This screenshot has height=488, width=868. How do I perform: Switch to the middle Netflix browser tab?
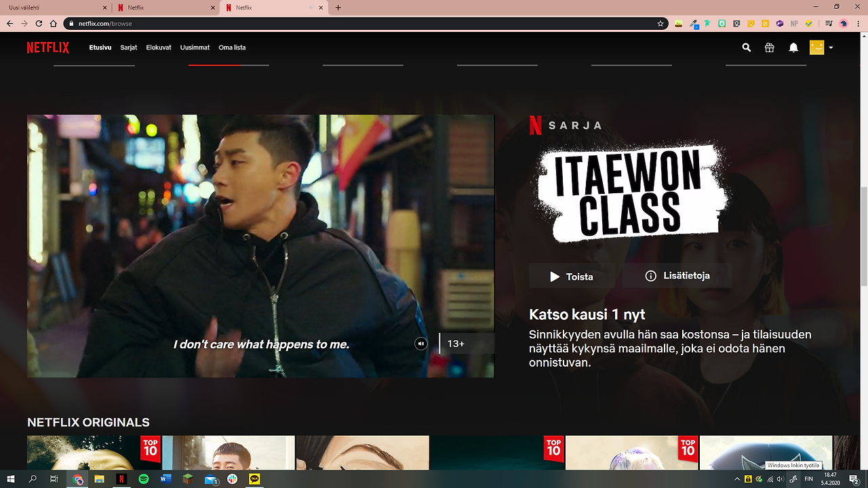tap(166, 7)
